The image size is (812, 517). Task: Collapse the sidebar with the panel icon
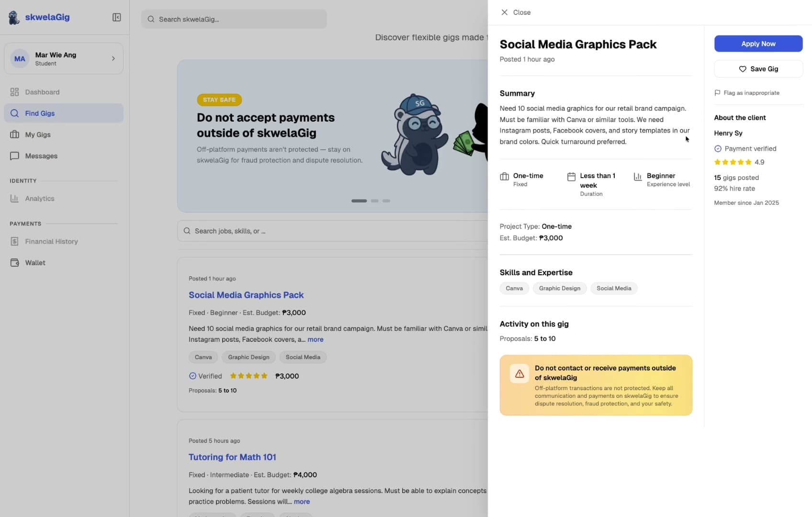[x=116, y=18]
